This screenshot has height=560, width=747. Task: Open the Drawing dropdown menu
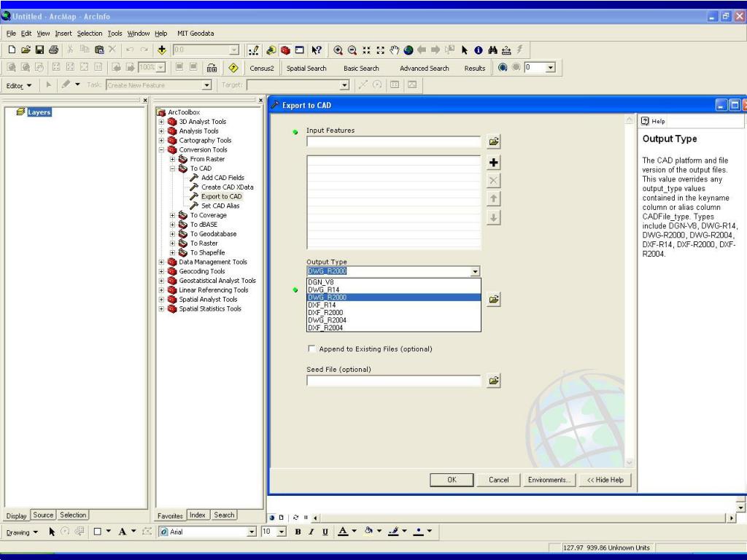click(22, 532)
